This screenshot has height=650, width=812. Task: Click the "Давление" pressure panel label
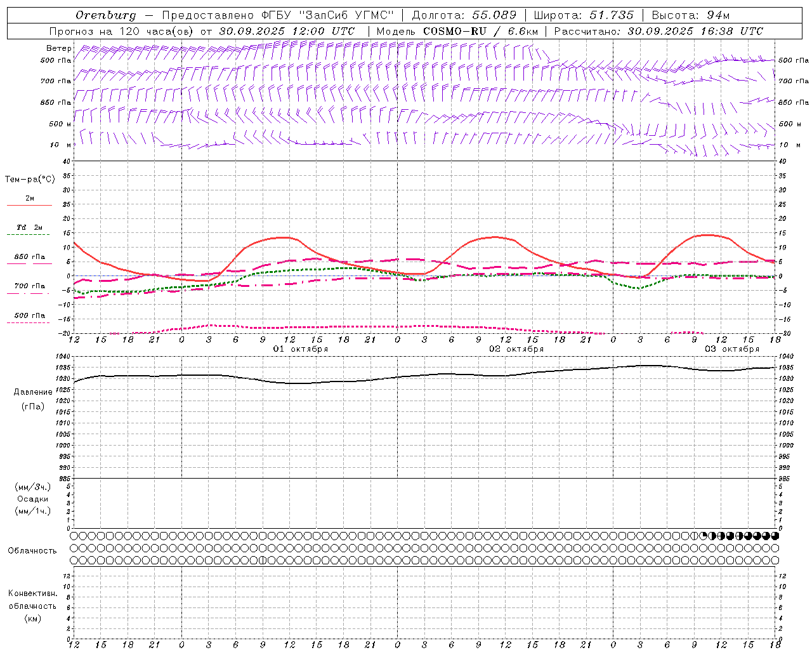point(33,392)
